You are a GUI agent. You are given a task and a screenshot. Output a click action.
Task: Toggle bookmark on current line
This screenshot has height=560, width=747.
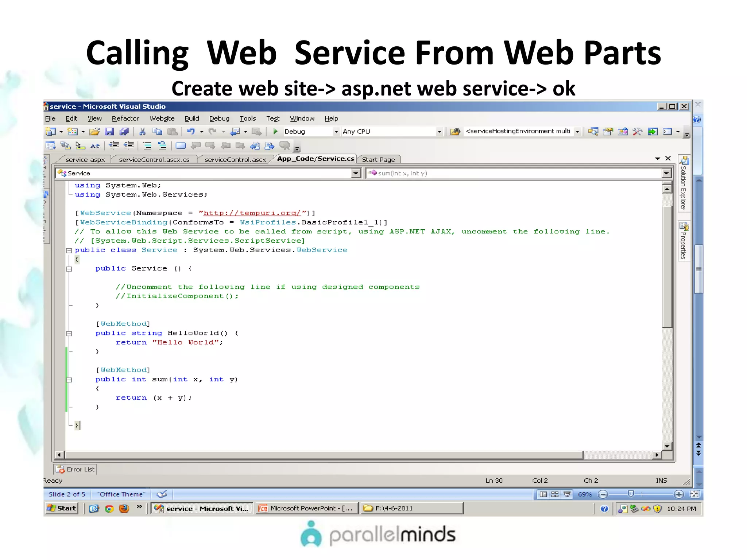click(181, 146)
